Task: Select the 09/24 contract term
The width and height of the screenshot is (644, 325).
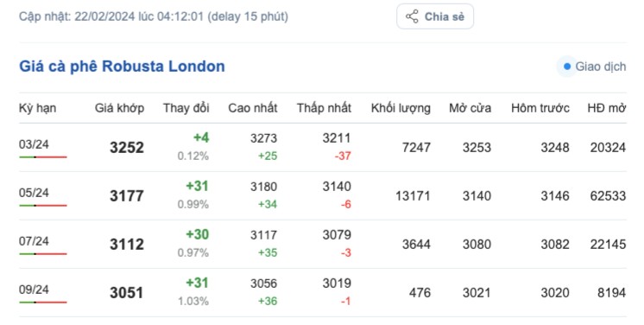Action: (34, 290)
